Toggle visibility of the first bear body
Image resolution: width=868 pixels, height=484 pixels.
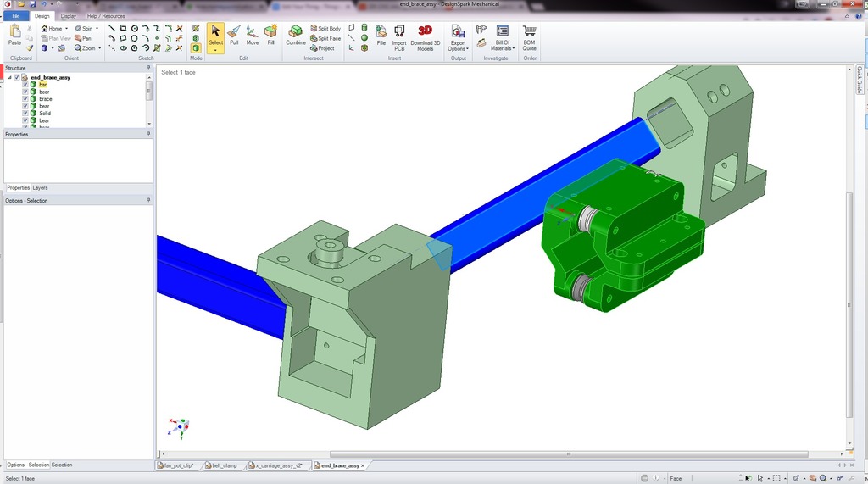25,92
